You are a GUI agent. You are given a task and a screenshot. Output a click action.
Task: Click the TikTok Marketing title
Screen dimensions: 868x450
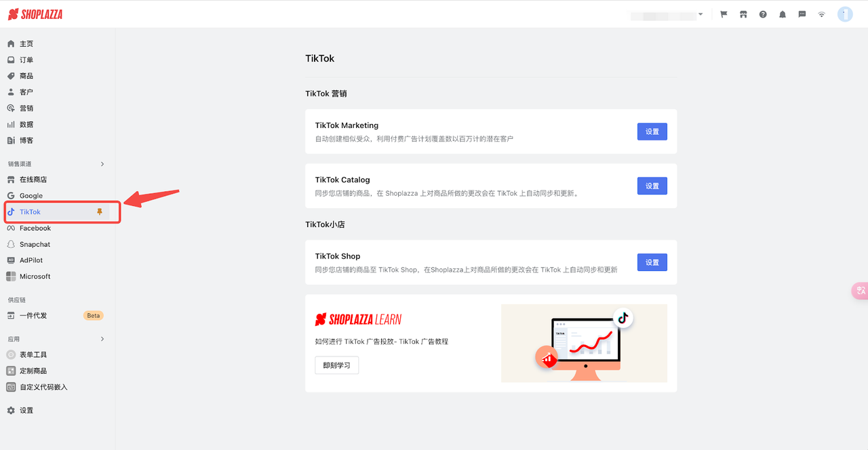click(x=347, y=125)
